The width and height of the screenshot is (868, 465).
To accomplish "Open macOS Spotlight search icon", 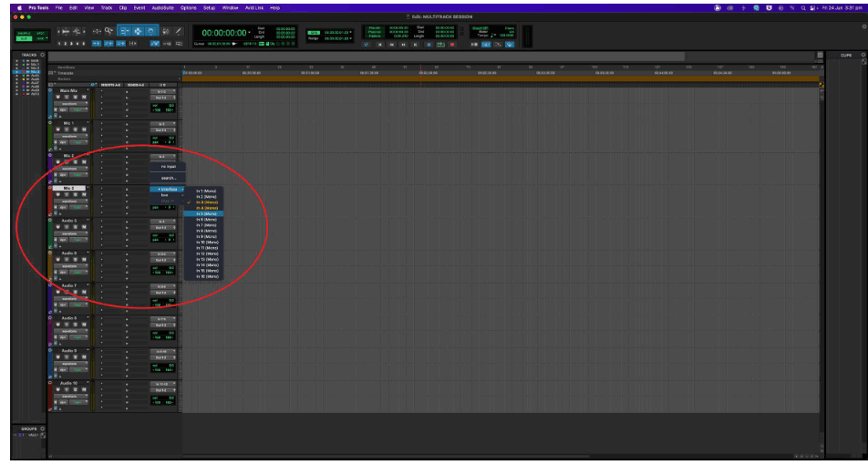I will click(802, 7).
